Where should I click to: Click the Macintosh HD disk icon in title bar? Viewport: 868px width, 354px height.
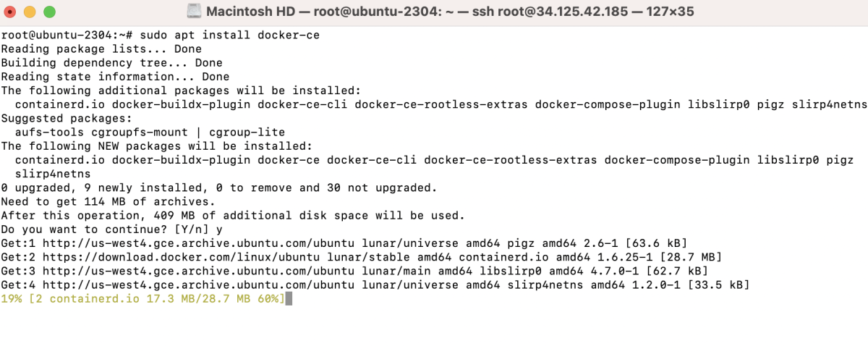click(x=193, y=11)
